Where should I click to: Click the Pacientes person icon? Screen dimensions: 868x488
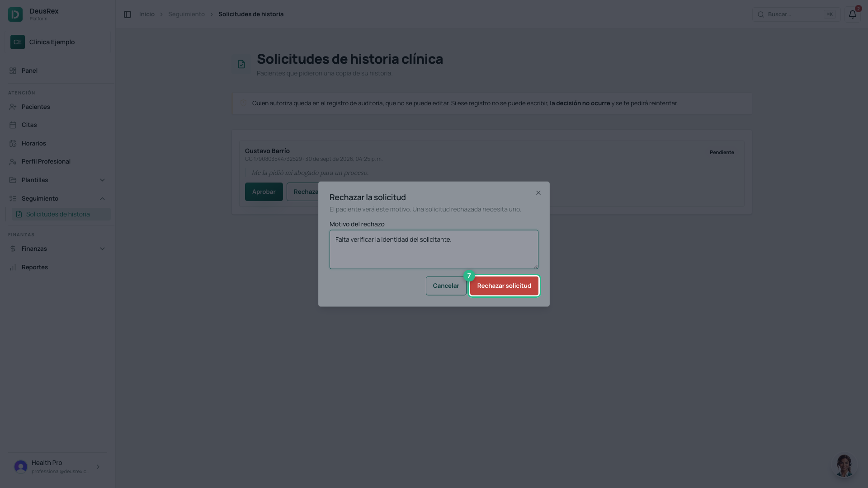click(13, 107)
